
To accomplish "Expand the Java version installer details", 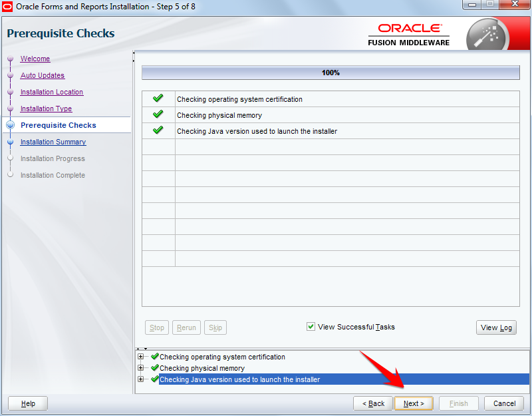I will (x=140, y=379).
